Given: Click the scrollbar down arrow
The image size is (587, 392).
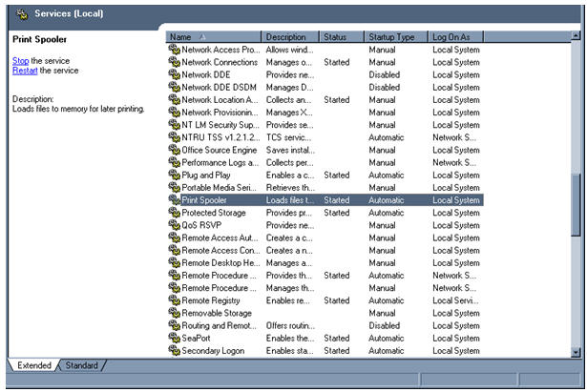Looking at the screenshot, I should click(576, 351).
